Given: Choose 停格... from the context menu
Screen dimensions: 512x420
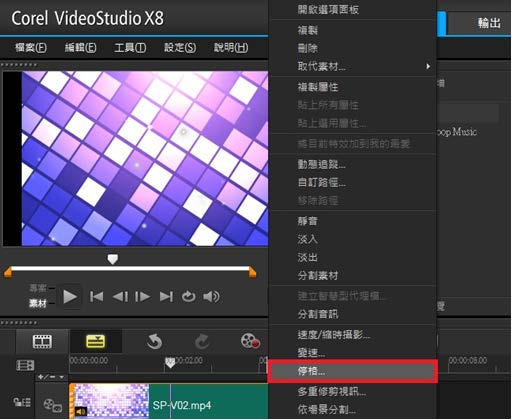Looking at the screenshot, I should click(x=353, y=371).
